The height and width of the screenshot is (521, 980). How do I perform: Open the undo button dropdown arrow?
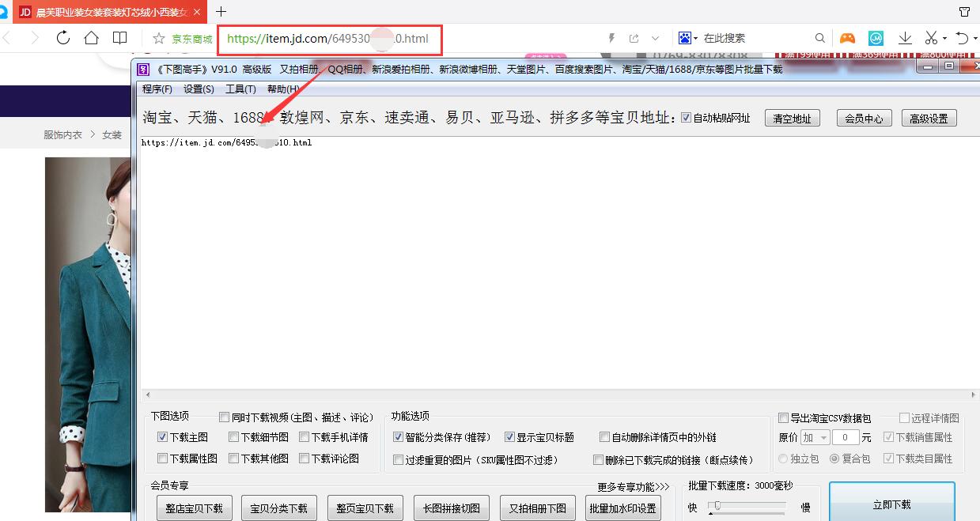pyautogui.click(x=974, y=37)
